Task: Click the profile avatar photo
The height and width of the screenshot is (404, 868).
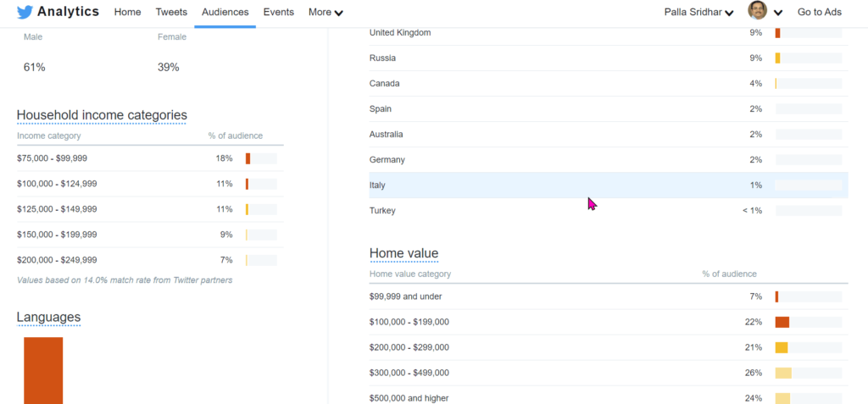Action: (x=757, y=11)
